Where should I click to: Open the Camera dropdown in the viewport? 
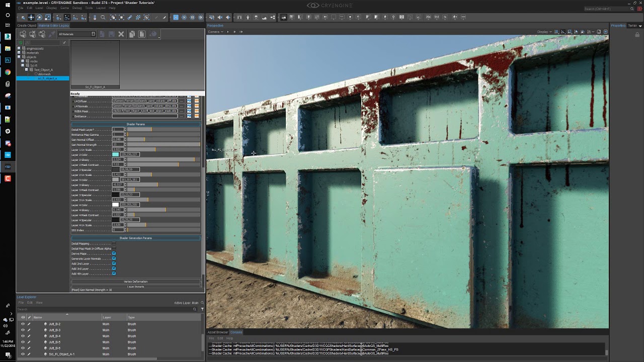pyautogui.click(x=215, y=32)
